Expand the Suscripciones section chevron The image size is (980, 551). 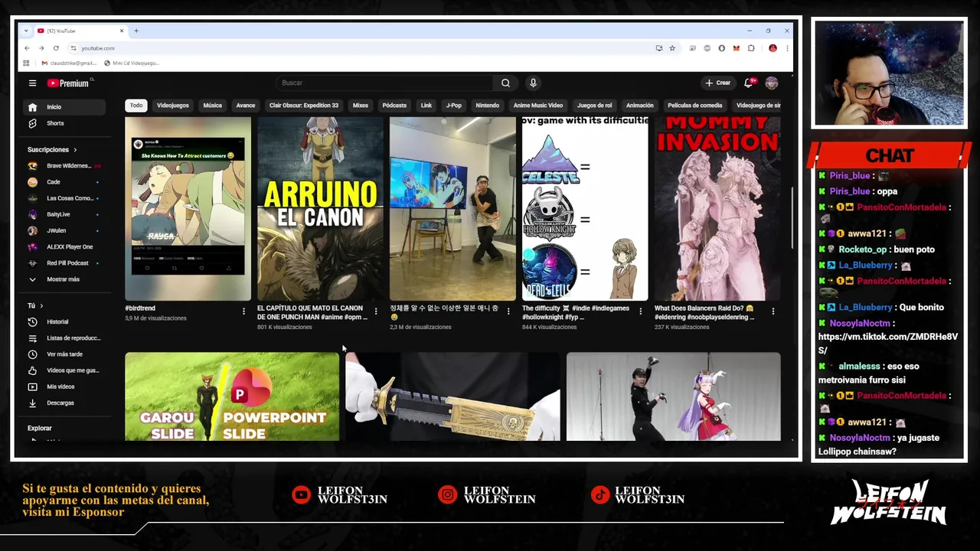click(75, 150)
